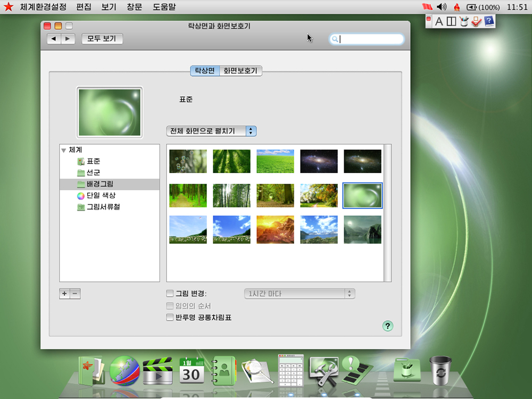Enable 반투명 공통차림표 checkbox

[x=170, y=318]
